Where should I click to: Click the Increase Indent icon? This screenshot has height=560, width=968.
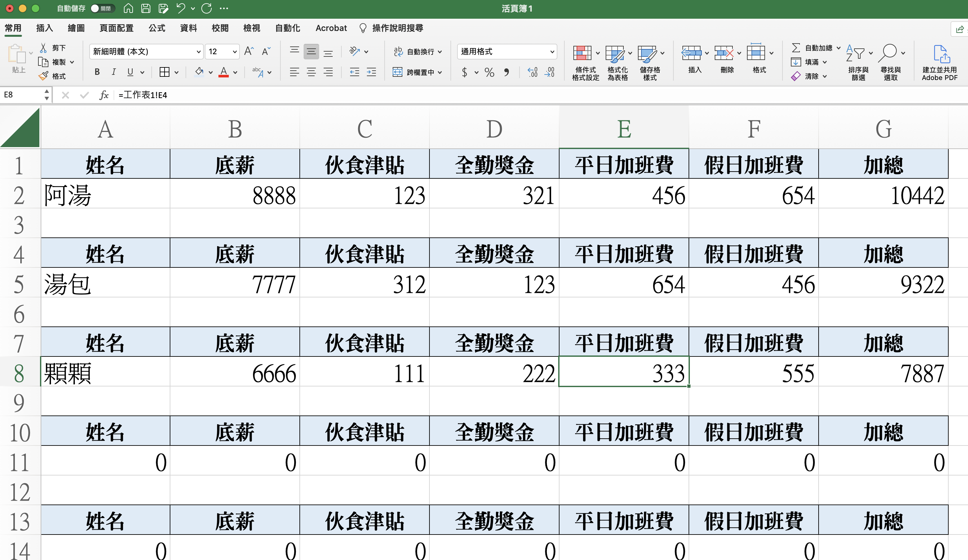371,72
